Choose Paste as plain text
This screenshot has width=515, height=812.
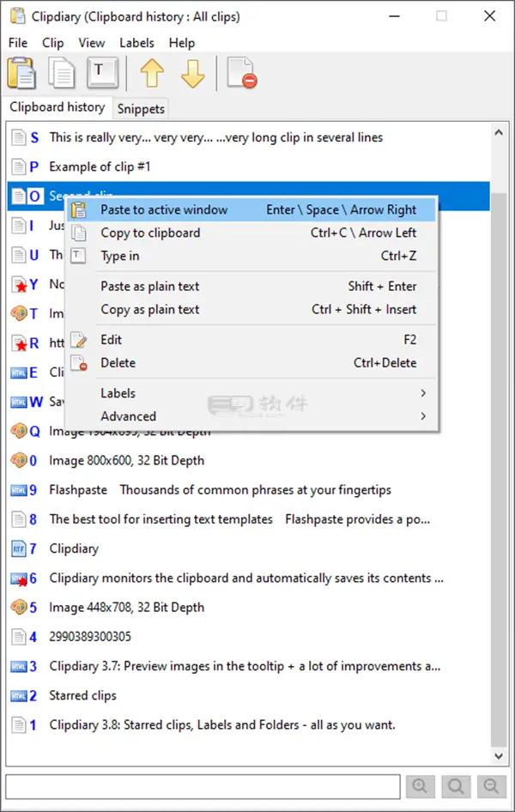pos(251,287)
